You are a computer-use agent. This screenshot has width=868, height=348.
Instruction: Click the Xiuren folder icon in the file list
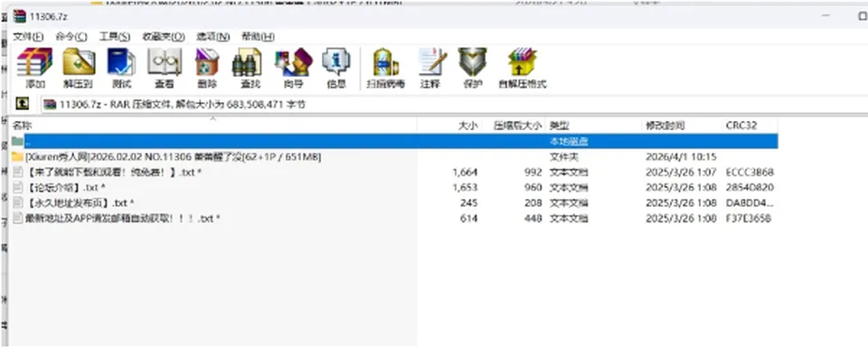click(x=17, y=156)
